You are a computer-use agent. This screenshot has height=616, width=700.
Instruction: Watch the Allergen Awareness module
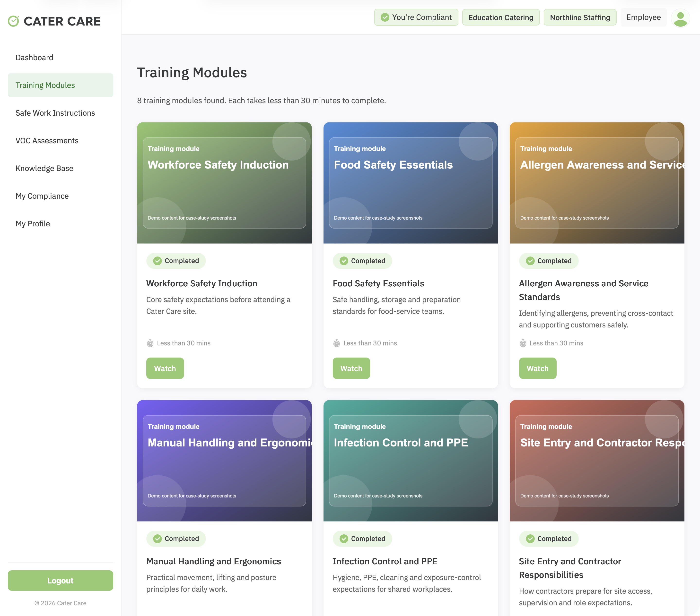point(537,368)
